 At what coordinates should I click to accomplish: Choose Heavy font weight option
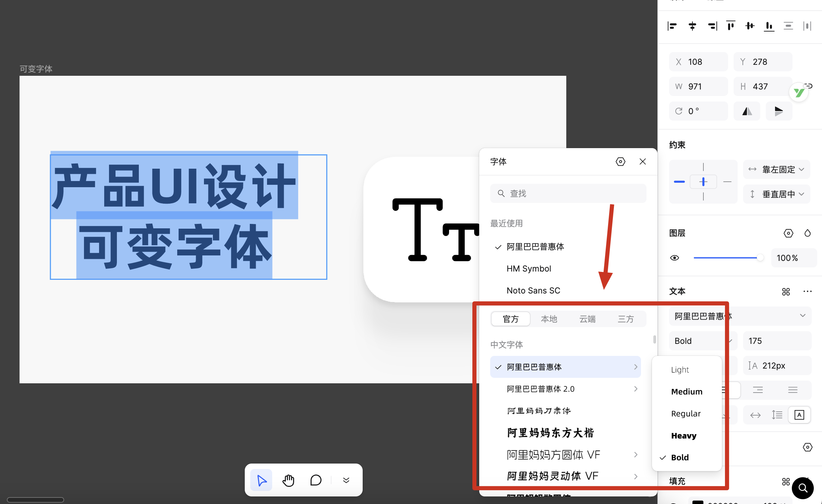pos(684,435)
